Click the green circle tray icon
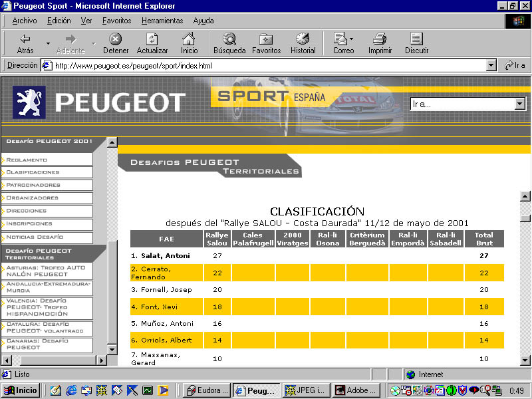 tap(452, 390)
